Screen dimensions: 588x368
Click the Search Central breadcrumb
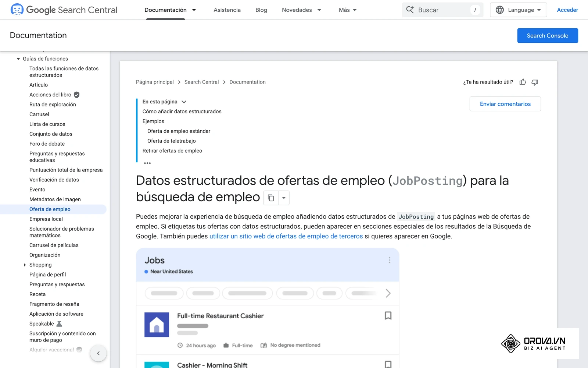point(201,82)
